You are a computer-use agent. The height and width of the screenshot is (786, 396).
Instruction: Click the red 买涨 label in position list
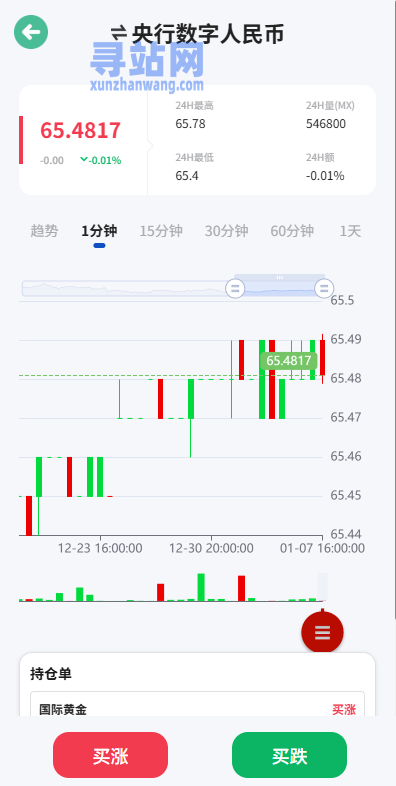[x=344, y=709]
